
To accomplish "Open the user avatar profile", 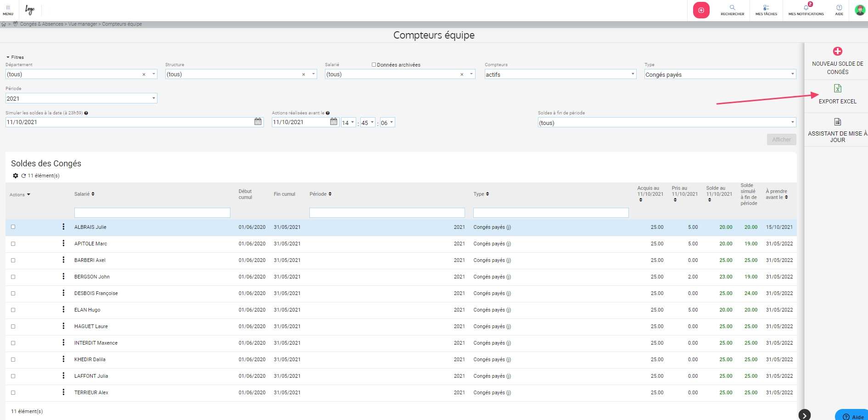I will (x=860, y=10).
